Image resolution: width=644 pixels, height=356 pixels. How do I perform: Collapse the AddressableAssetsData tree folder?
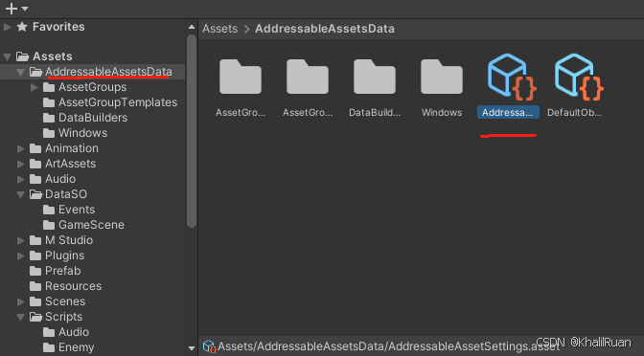20,72
